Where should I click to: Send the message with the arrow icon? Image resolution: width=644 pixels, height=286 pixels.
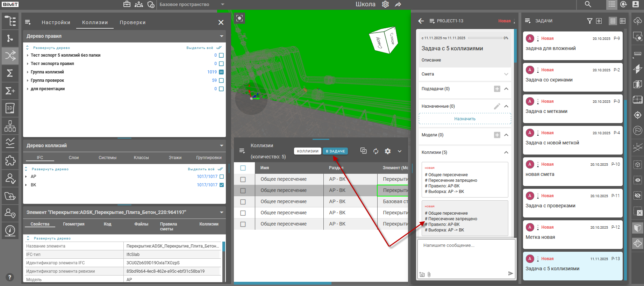tap(510, 273)
